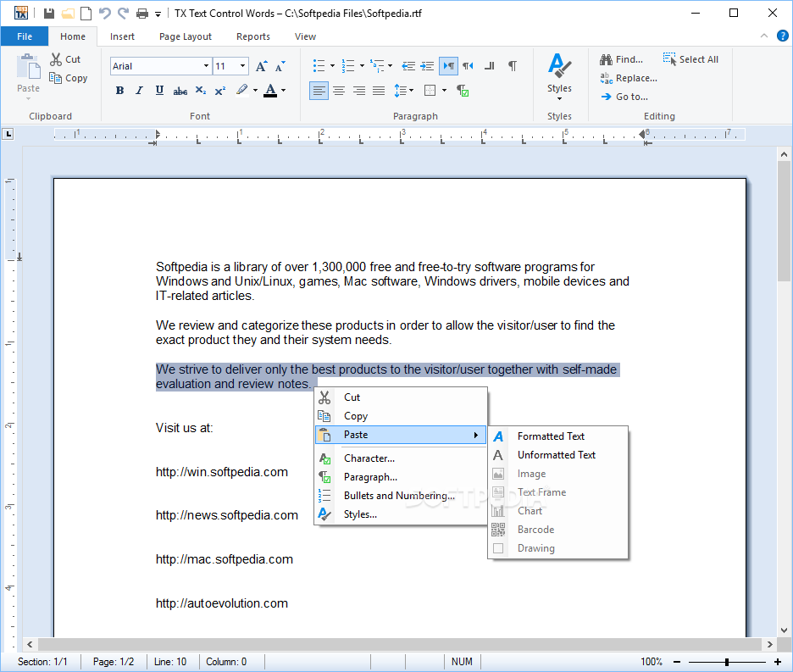Choose Unformatted Text from Paste submenu
Viewport: 793px width, 672px height.
click(x=557, y=455)
